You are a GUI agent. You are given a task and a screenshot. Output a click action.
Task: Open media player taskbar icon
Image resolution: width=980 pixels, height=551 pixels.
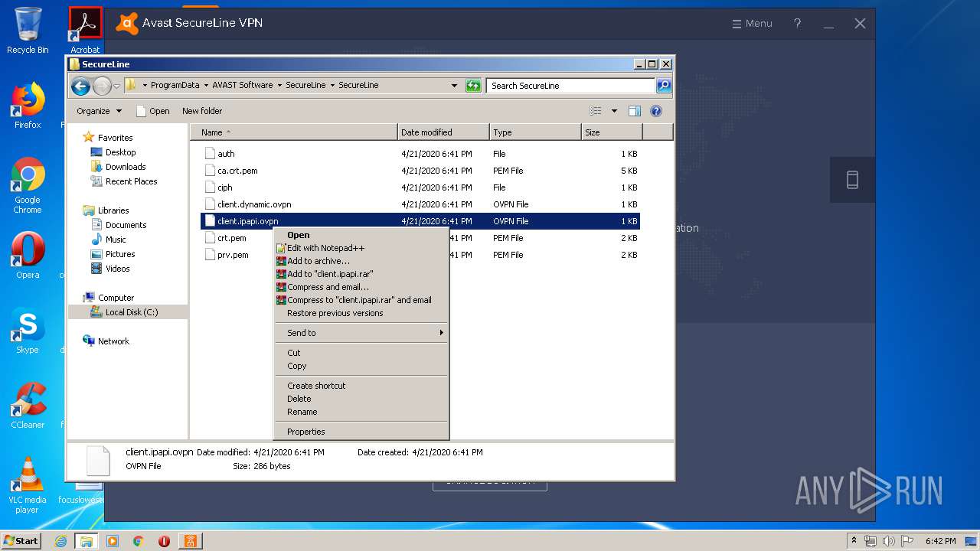(x=113, y=541)
